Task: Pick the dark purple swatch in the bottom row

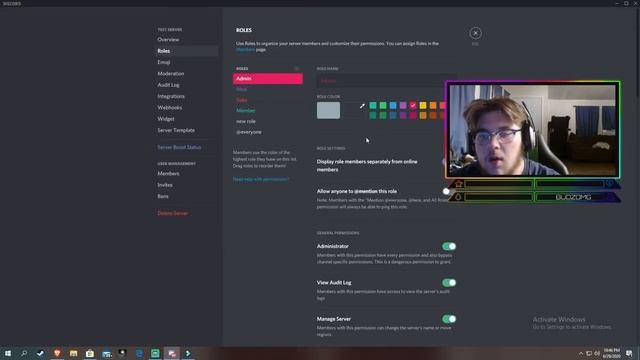Action: (x=403, y=116)
